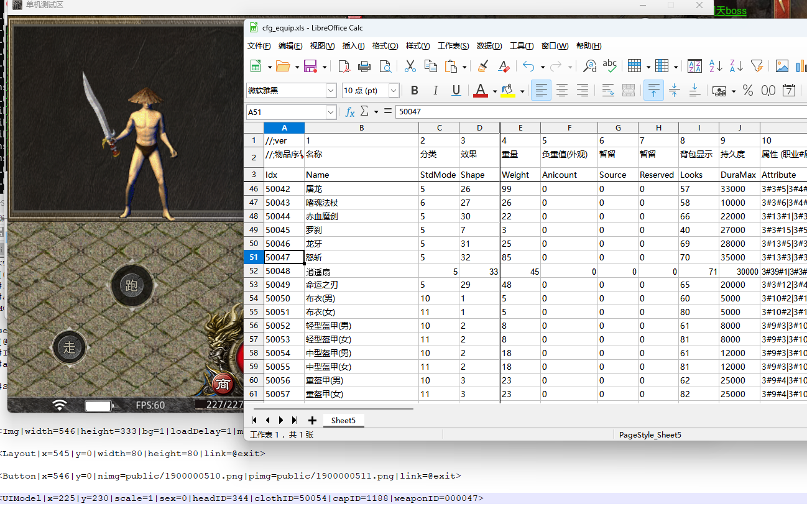Toggle Italic formatting
Image resolution: width=807 pixels, height=532 pixels.
pos(436,91)
